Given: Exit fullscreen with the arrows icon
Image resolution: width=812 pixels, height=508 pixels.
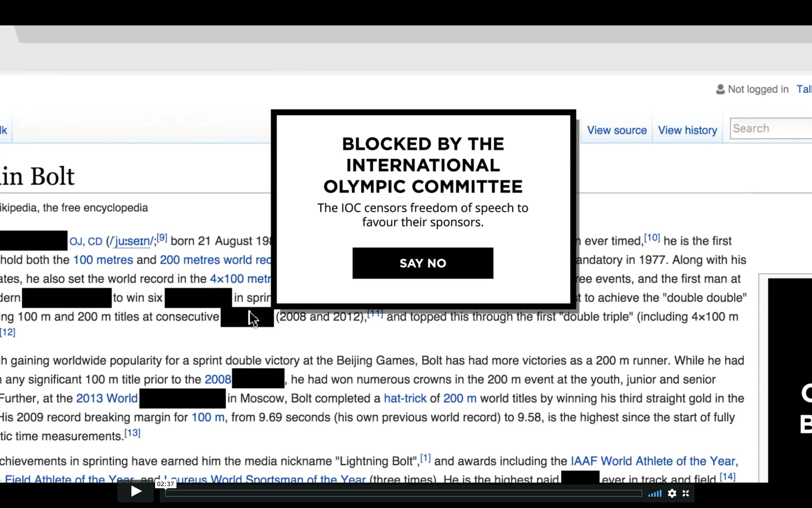Looking at the screenshot, I should 686,493.
